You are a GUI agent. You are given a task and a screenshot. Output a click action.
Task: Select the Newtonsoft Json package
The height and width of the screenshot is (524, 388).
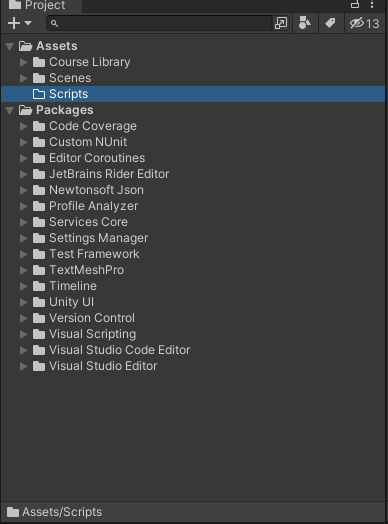click(x=96, y=190)
